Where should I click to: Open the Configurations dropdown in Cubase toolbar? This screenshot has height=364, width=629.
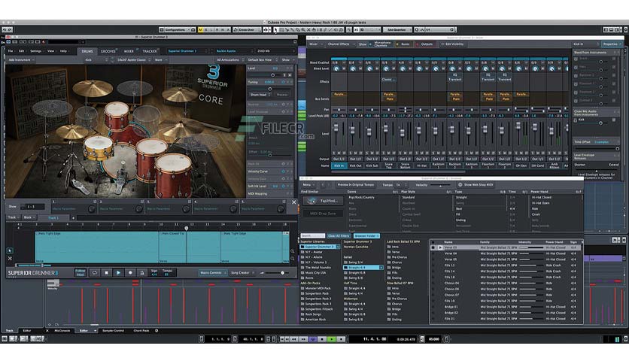point(175,29)
